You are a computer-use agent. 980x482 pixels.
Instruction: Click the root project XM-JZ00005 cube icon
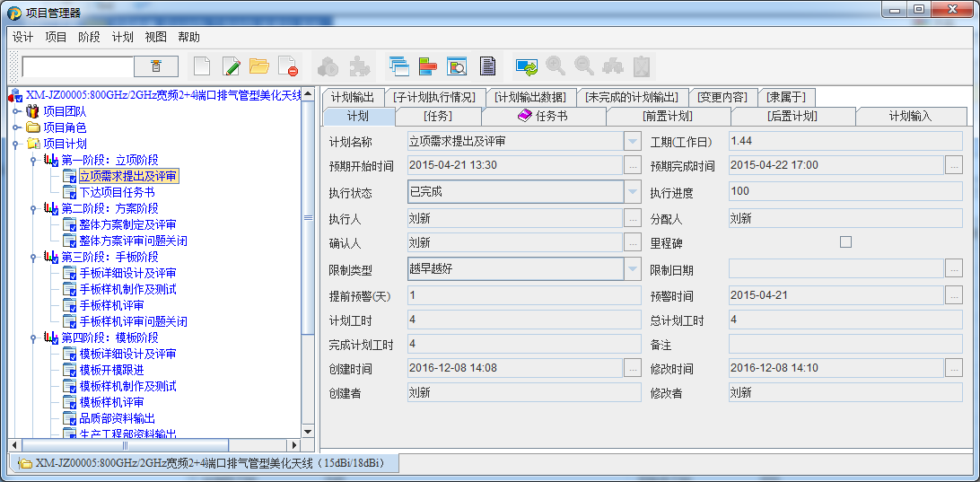16,96
